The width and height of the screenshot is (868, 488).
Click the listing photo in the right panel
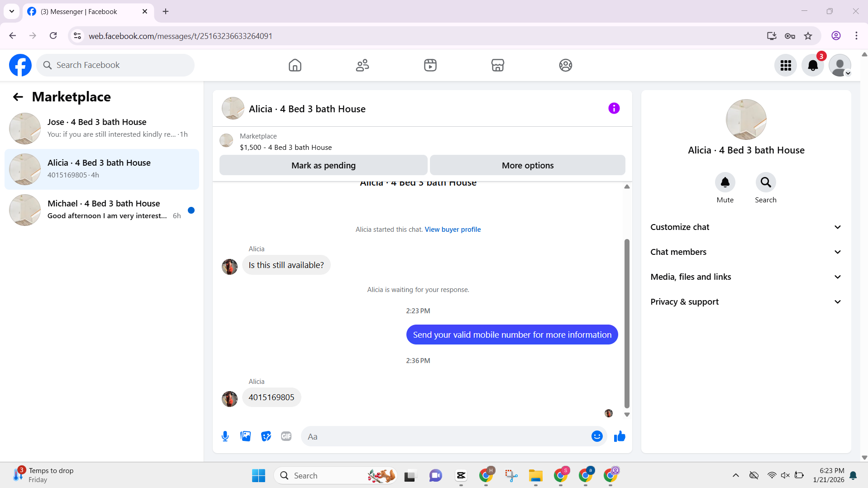746,120
